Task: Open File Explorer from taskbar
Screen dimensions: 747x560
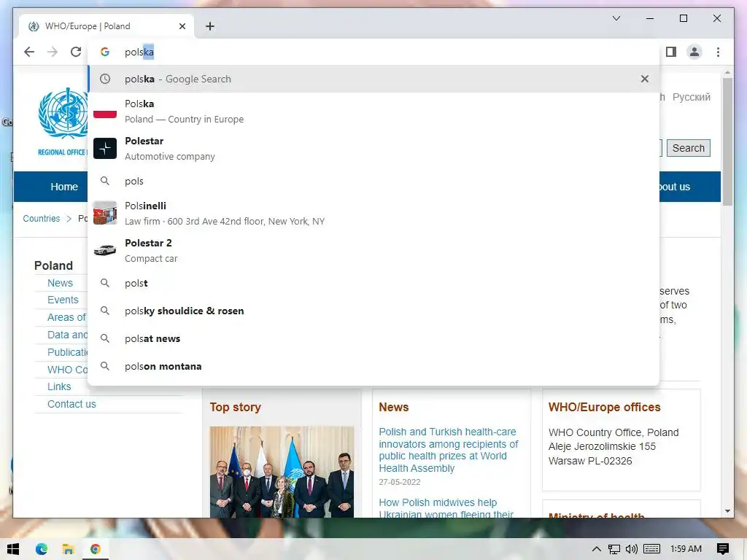Action: pos(68,549)
